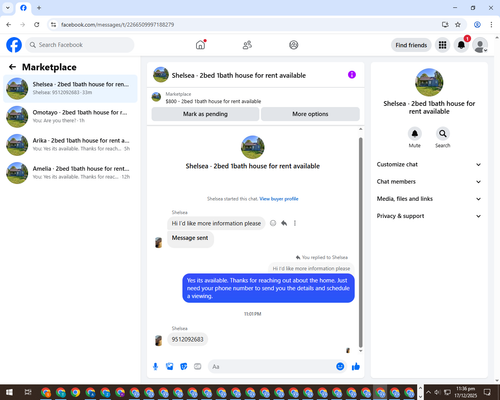Choose a sticker icon in composer

point(184,367)
